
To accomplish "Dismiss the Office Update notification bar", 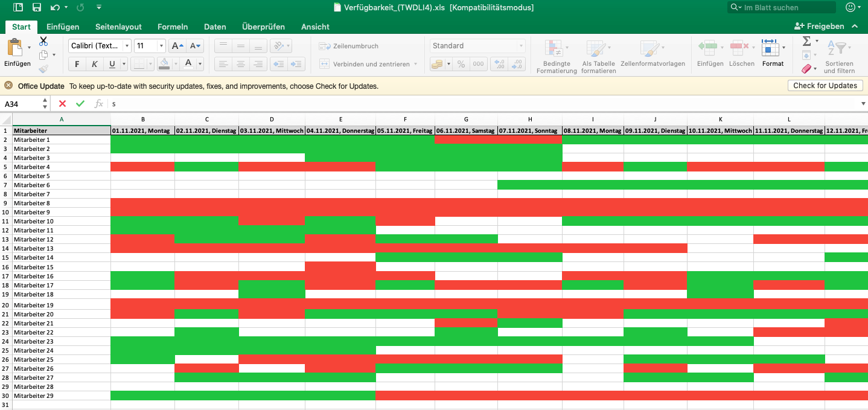I will (8, 86).
